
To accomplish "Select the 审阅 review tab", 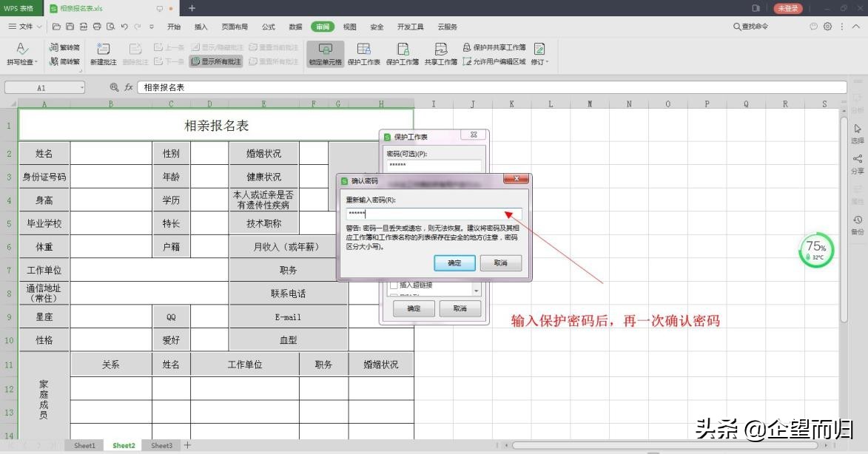I will [x=323, y=27].
